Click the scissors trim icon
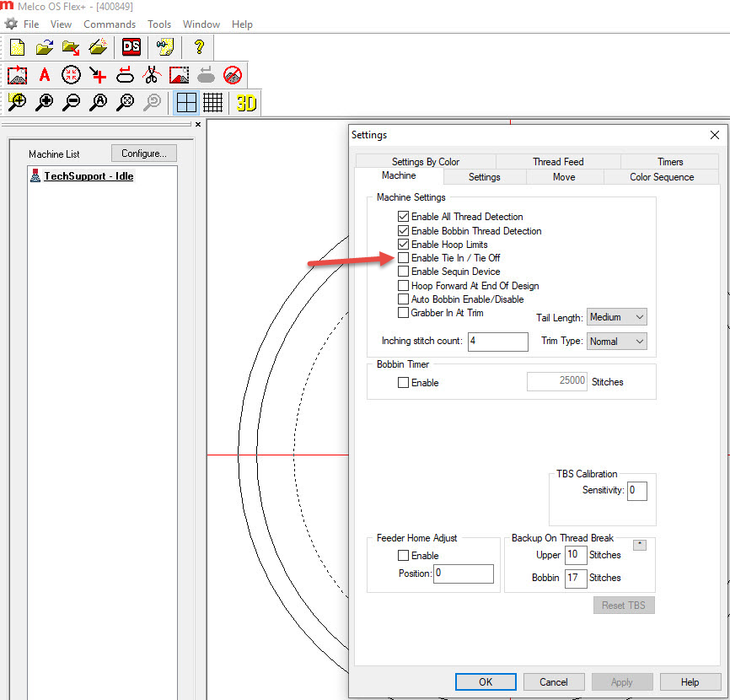730x700 pixels. (152, 75)
